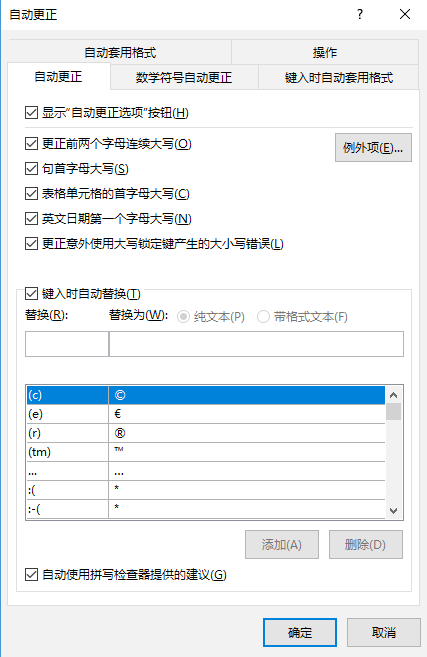Select the (r) registered symbol entry
Screen dimensions: 427x657
[x=206, y=433]
